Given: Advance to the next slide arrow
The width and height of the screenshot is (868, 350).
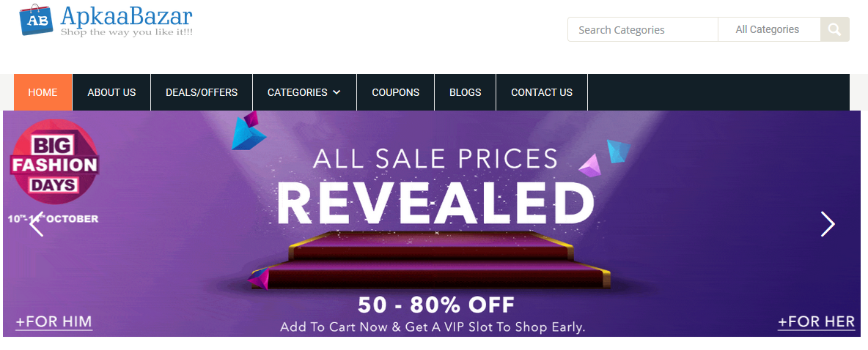Looking at the screenshot, I should coord(828,224).
